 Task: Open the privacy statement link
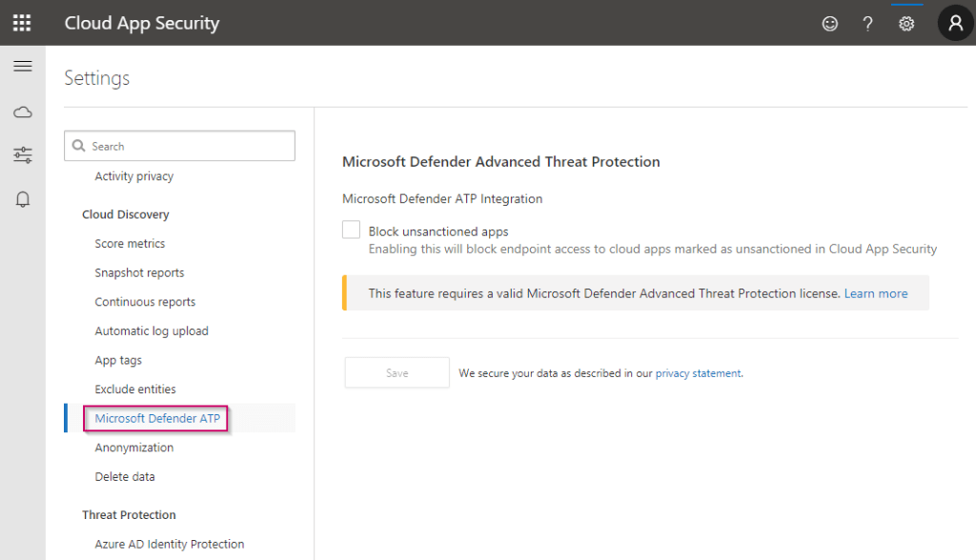coord(698,373)
